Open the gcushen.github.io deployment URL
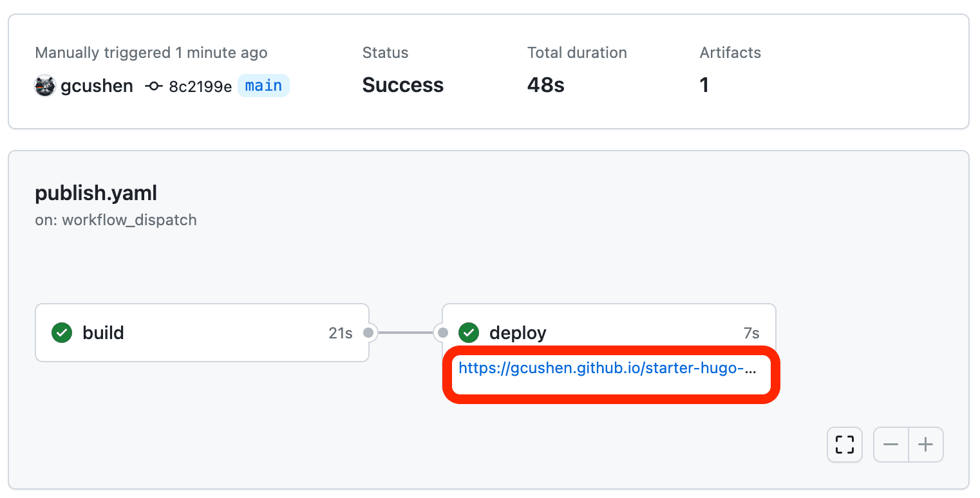 (607, 369)
